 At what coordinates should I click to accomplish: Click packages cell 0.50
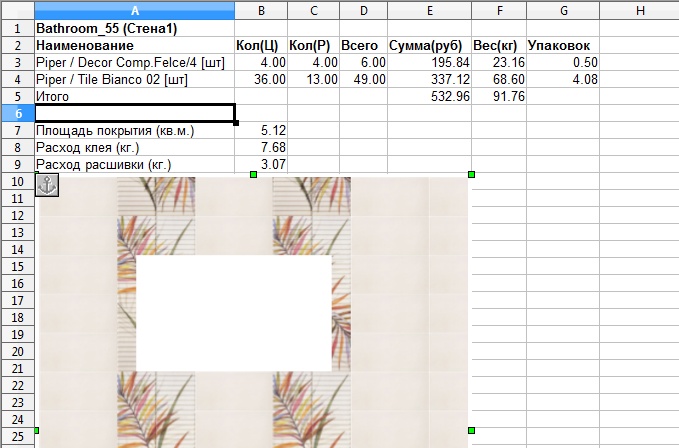point(563,62)
